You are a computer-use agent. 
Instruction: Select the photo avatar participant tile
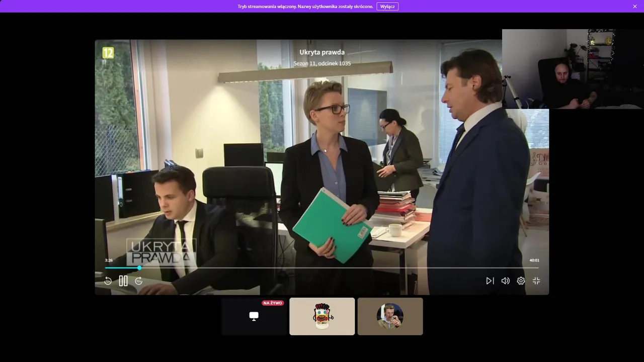[390, 316]
